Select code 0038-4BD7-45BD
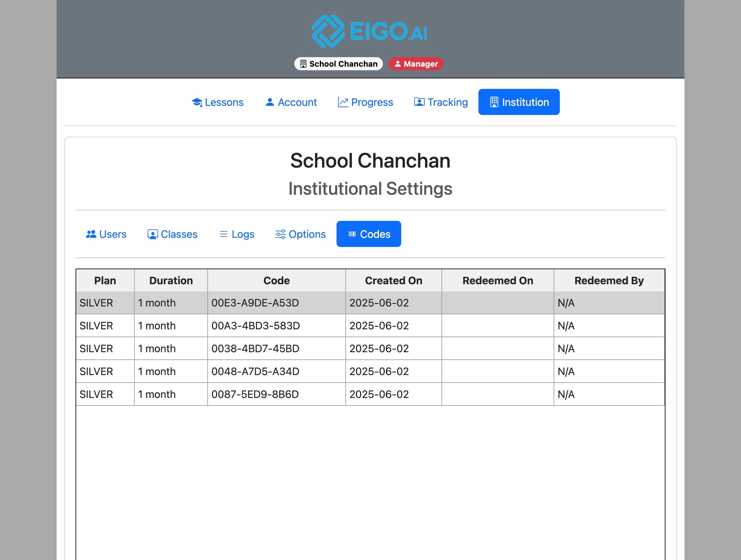Viewport: 741px width, 560px height. (x=255, y=349)
